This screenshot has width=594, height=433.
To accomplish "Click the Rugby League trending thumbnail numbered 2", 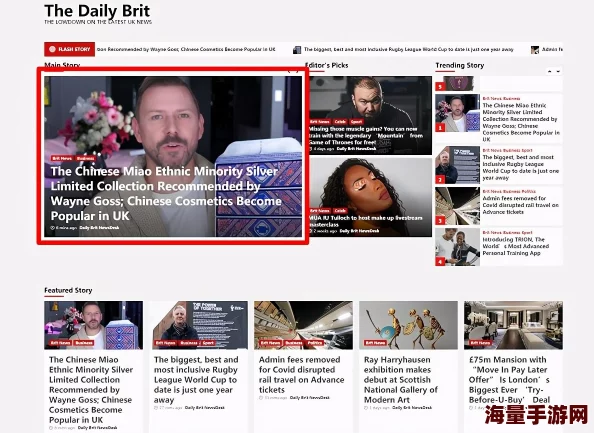I will click(457, 165).
